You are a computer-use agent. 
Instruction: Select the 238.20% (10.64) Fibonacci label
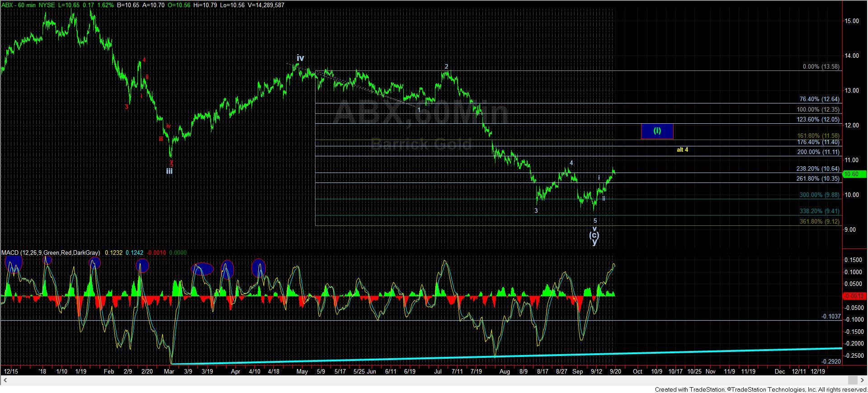pyautogui.click(x=818, y=168)
